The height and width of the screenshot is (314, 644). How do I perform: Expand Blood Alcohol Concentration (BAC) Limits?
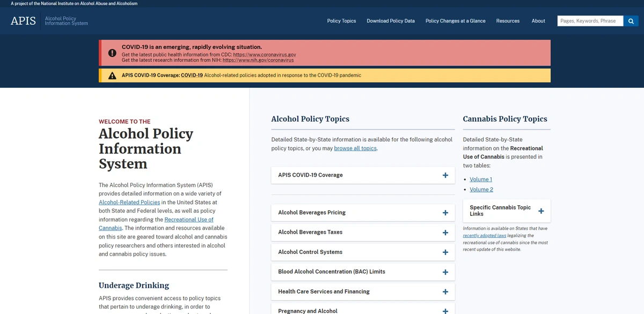(363, 272)
